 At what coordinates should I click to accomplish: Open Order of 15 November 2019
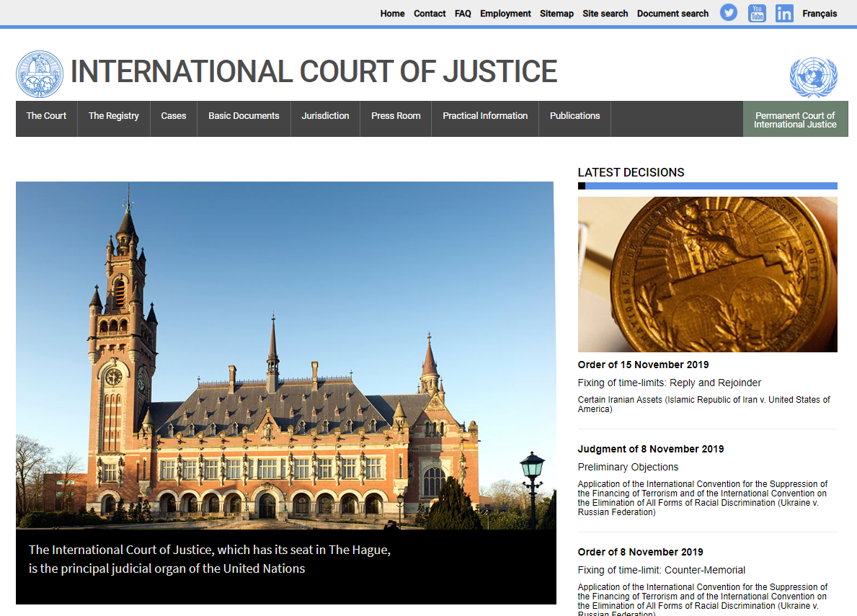[x=644, y=365]
